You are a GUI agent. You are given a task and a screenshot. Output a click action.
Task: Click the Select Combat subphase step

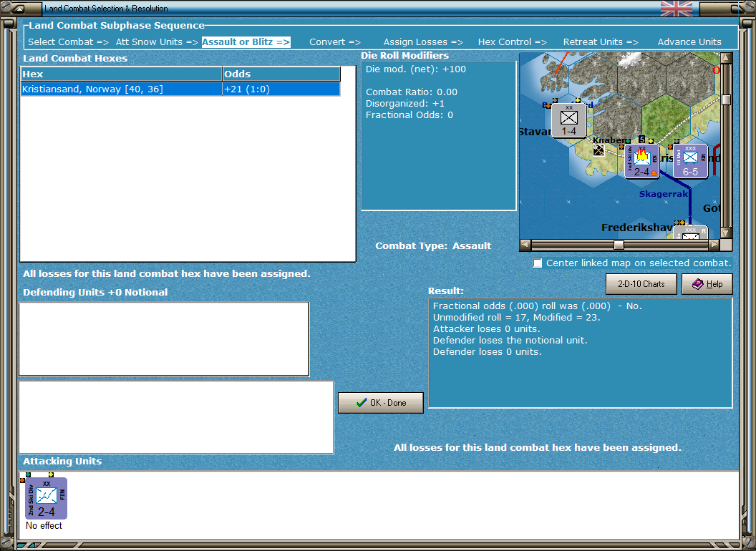[68, 42]
